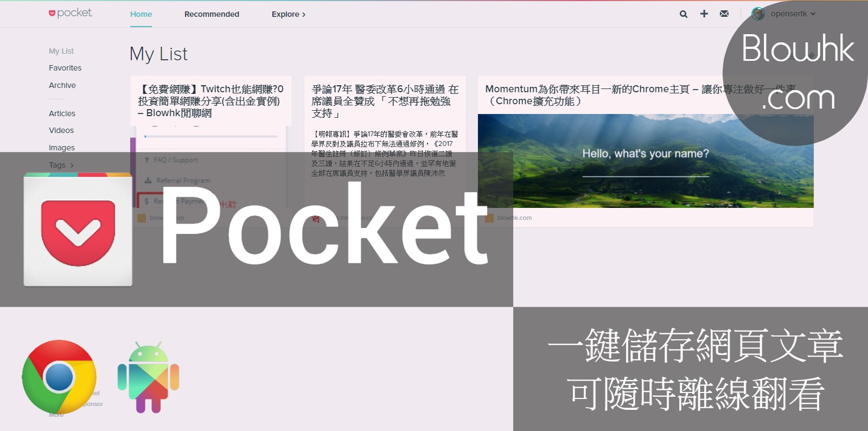Open the Momentum Chrome article title
The image size is (868, 431).
tap(640, 95)
